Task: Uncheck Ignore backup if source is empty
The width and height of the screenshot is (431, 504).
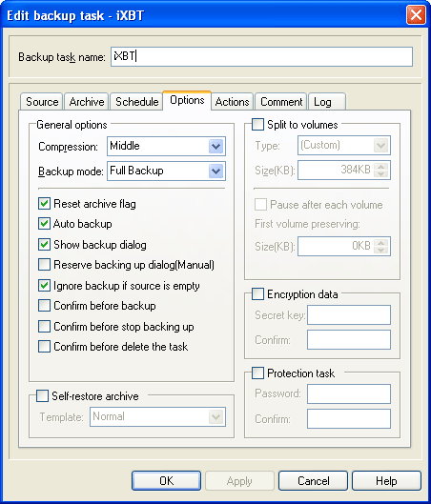Action: pos(44,286)
